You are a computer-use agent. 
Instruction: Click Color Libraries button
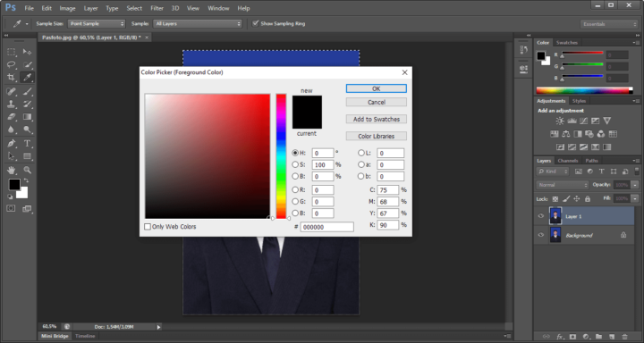pos(377,136)
